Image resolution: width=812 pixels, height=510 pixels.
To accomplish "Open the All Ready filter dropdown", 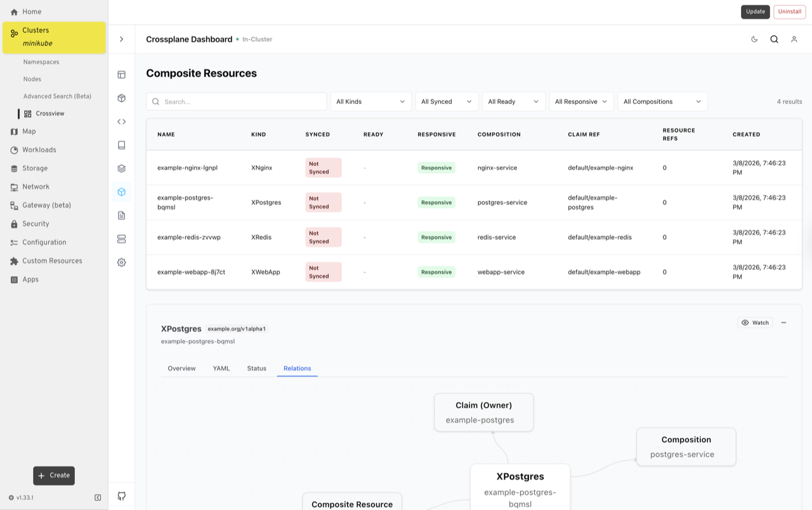I will click(514, 101).
